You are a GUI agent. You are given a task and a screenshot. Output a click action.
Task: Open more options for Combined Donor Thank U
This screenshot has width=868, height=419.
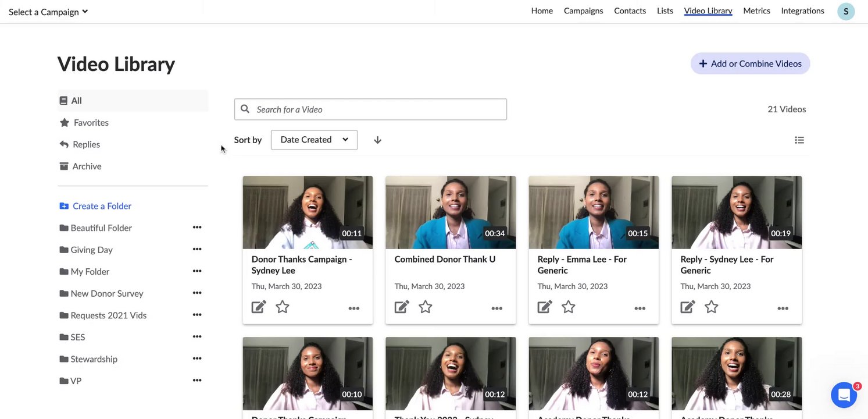coord(496,308)
